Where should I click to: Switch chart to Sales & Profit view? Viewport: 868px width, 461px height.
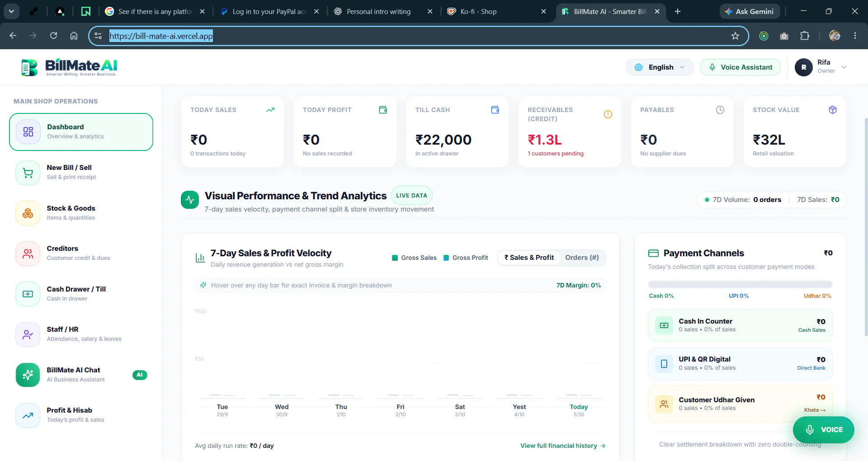[x=529, y=258]
